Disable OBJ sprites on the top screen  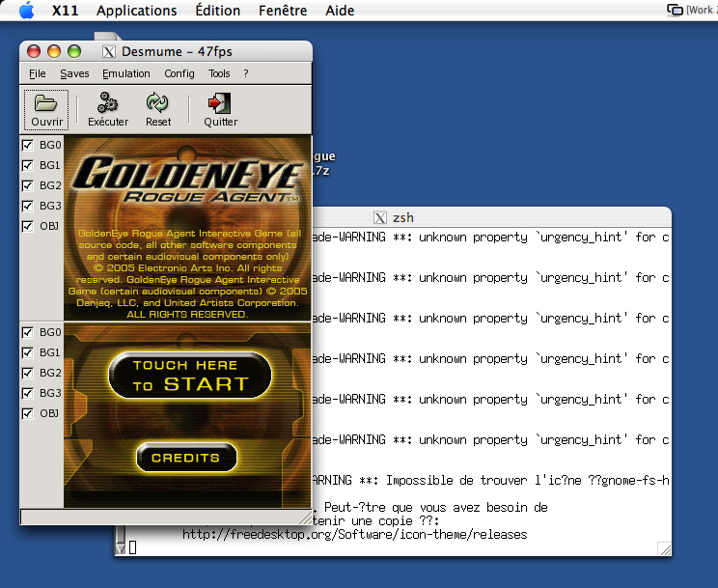tap(27, 226)
